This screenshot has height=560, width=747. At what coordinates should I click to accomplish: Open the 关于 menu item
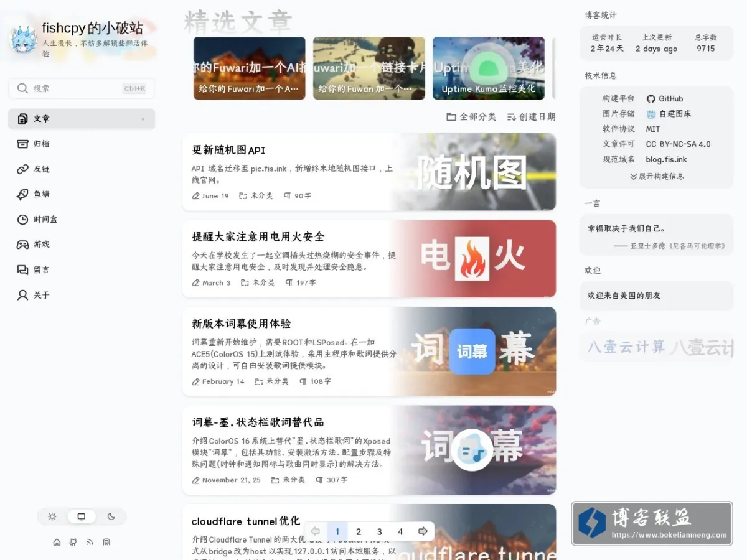tap(82, 295)
